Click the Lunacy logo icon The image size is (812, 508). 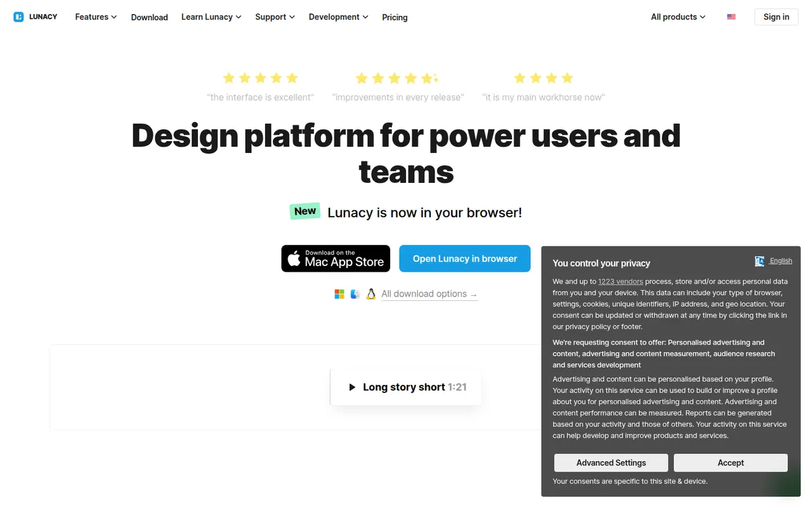18,17
